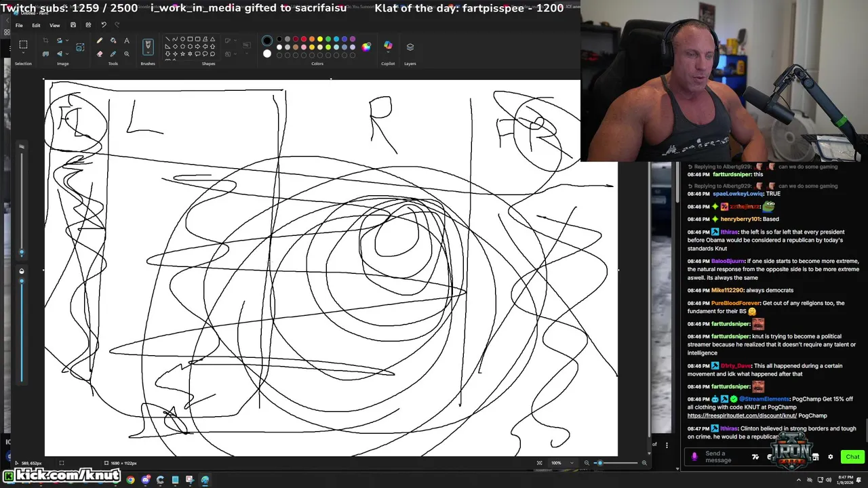Expand the Rotate dropdown arrow
This screenshot has width=868, height=488.
67,41
